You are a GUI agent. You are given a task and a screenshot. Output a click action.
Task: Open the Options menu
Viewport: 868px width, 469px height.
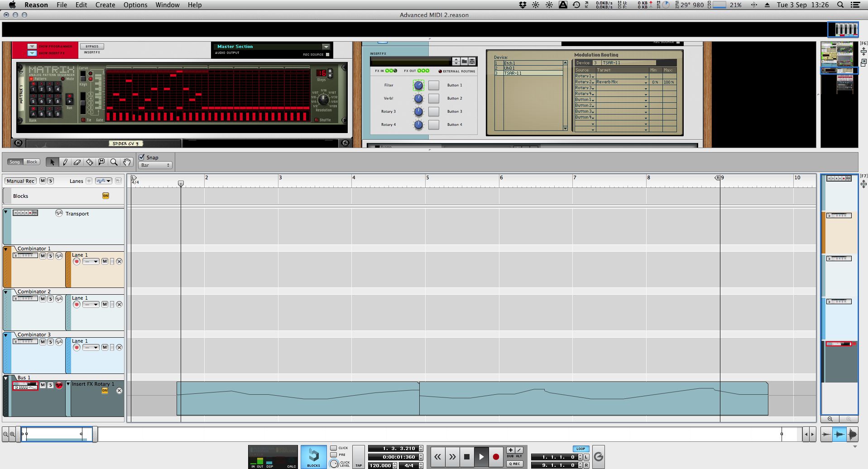(x=135, y=5)
